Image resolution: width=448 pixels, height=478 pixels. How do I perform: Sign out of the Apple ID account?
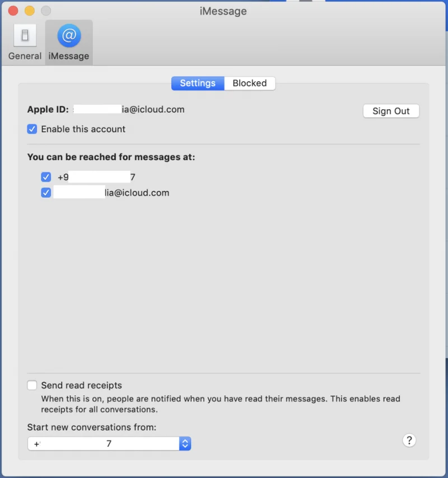pyautogui.click(x=391, y=111)
